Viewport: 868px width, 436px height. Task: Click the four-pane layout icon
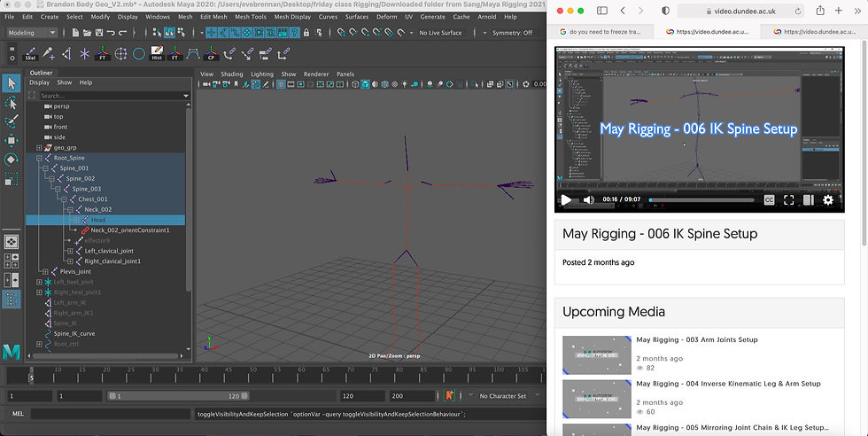pyautogui.click(x=11, y=261)
